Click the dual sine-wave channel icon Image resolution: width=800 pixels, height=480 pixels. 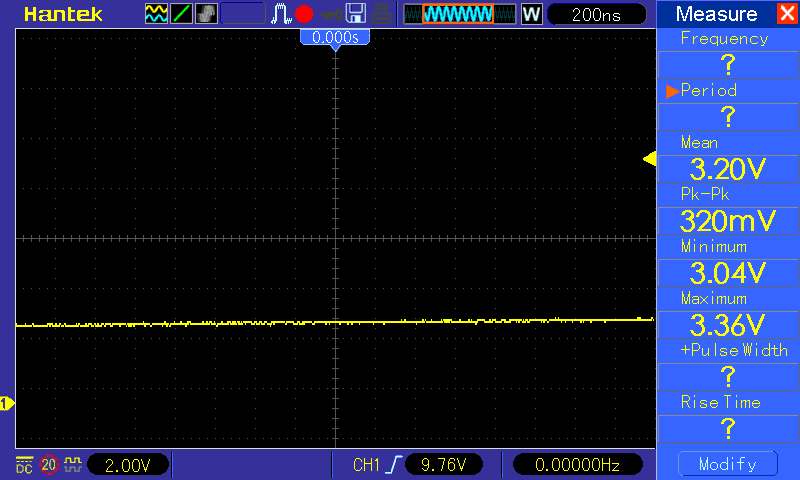coord(156,14)
